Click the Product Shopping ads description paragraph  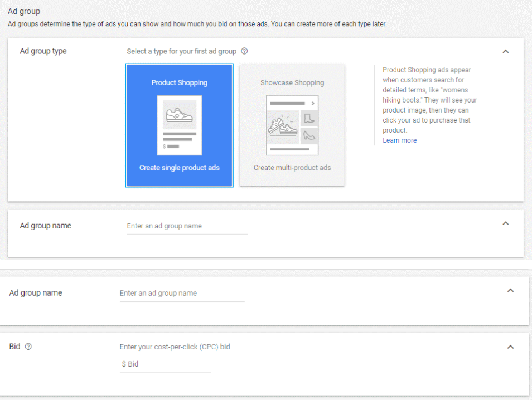point(430,100)
